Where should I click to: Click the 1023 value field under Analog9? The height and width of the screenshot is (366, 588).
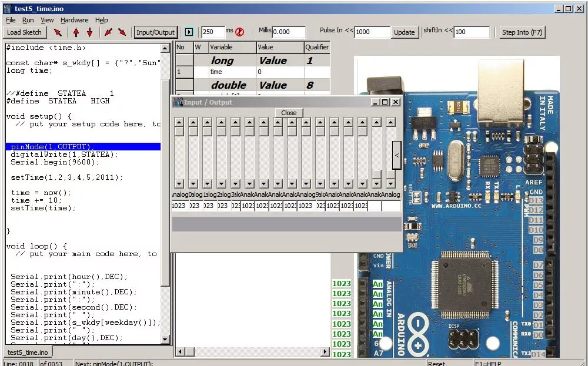coord(306,206)
